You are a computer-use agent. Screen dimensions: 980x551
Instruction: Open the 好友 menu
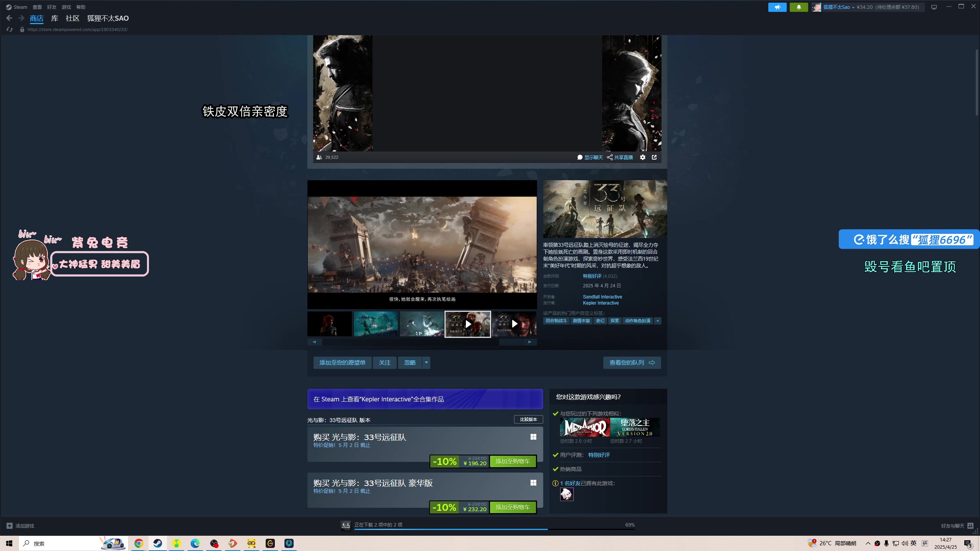pos(52,7)
